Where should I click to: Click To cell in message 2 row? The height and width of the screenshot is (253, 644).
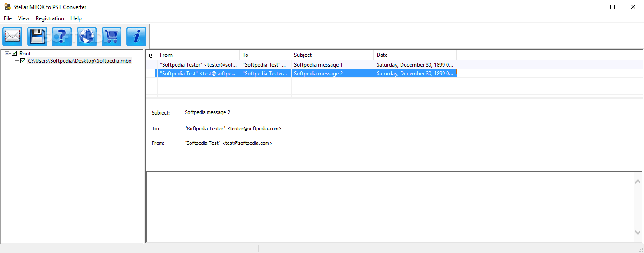click(266, 73)
